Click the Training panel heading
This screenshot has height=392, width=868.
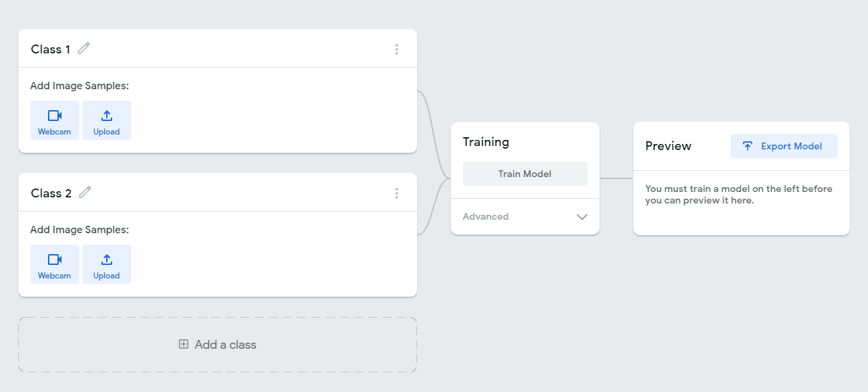click(486, 142)
